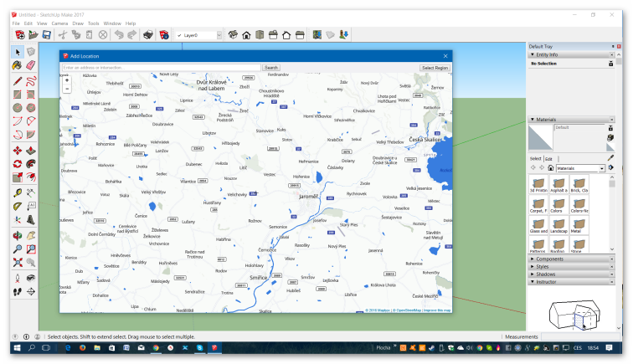The image size is (633, 364).
Task: Open Skype from taskbar
Action: pos(199,347)
